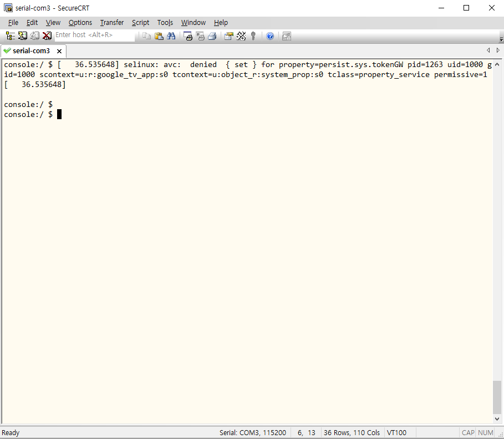Viewport: 504px width, 439px height.
Task: Click the Reconnect session icon
Action: pyautogui.click(x=35, y=36)
